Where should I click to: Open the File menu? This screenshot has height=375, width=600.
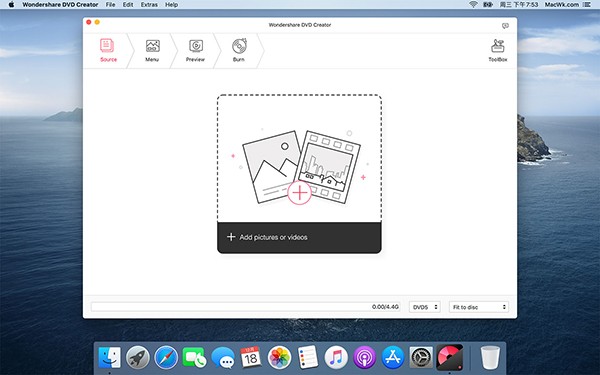(x=110, y=5)
